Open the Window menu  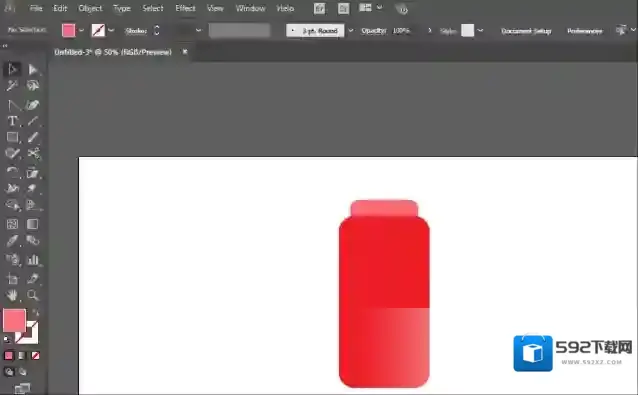250,8
